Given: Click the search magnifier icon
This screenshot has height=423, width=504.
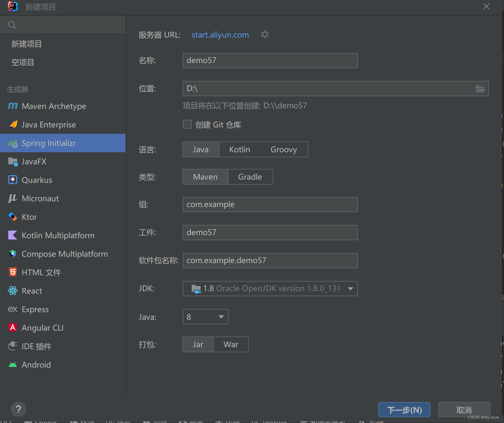Looking at the screenshot, I should click(x=12, y=25).
